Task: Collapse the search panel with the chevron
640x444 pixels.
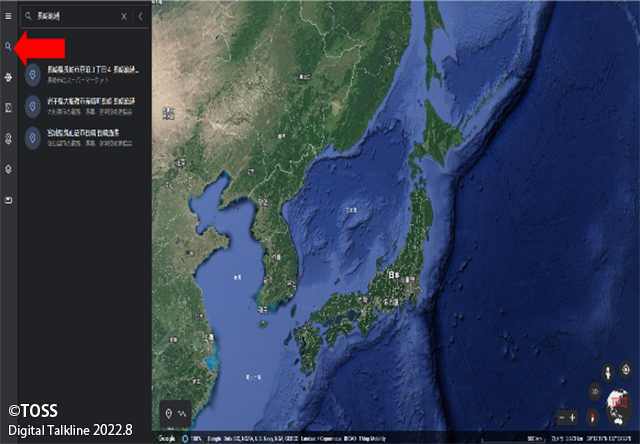Action: pos(140,17)
